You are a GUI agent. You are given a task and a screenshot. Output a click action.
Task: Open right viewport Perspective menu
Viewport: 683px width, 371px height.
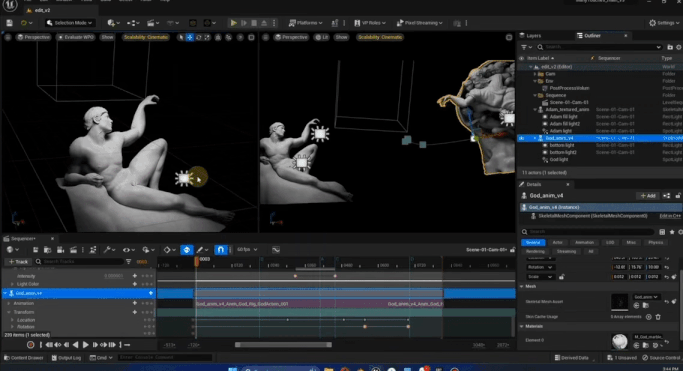(x=291, y=37)
